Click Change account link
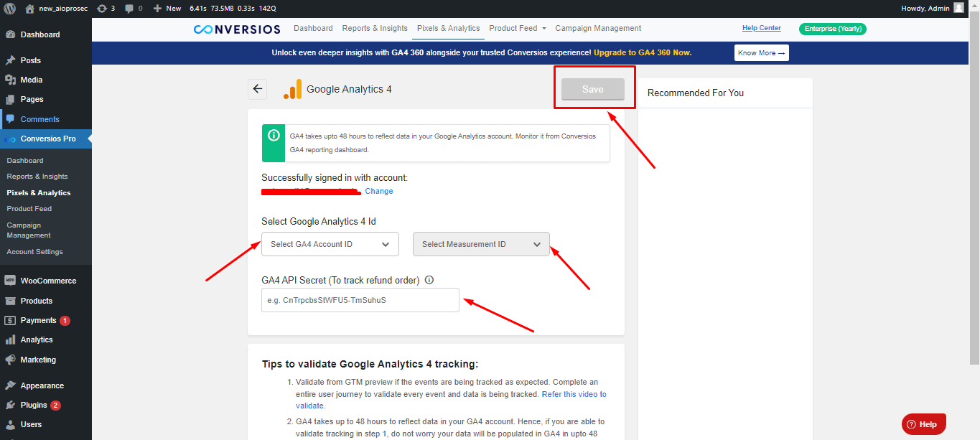 (379, 191)
